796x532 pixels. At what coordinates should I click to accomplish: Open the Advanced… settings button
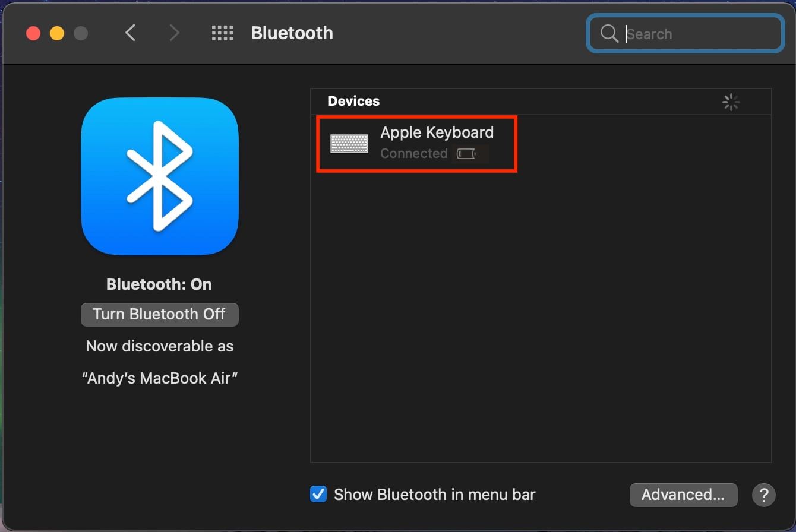[x=683, y=495]
